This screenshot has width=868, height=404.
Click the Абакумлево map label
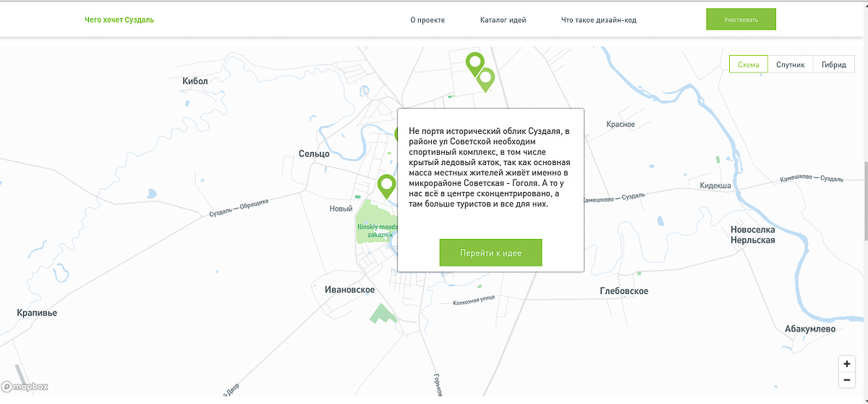810,329
